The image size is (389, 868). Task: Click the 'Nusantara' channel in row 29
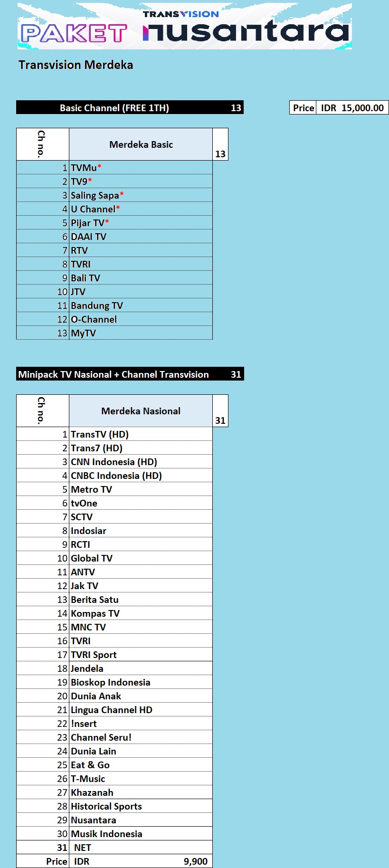tap(141, 820)
